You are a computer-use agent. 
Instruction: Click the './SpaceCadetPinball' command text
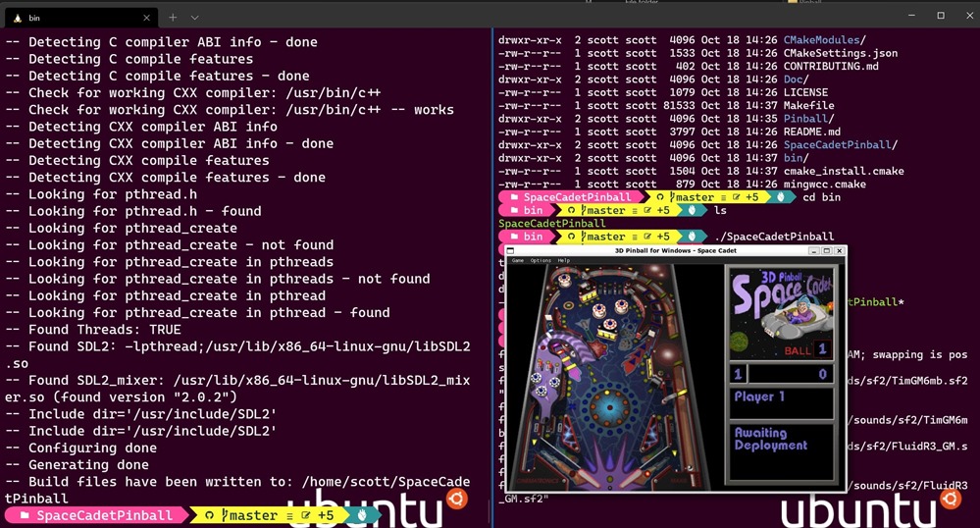(x=774, y=237)
